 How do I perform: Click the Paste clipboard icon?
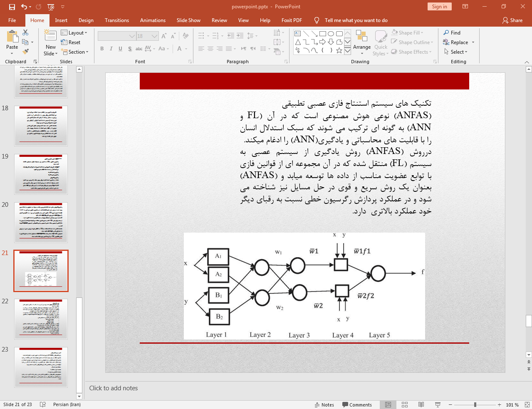[12, 37]
